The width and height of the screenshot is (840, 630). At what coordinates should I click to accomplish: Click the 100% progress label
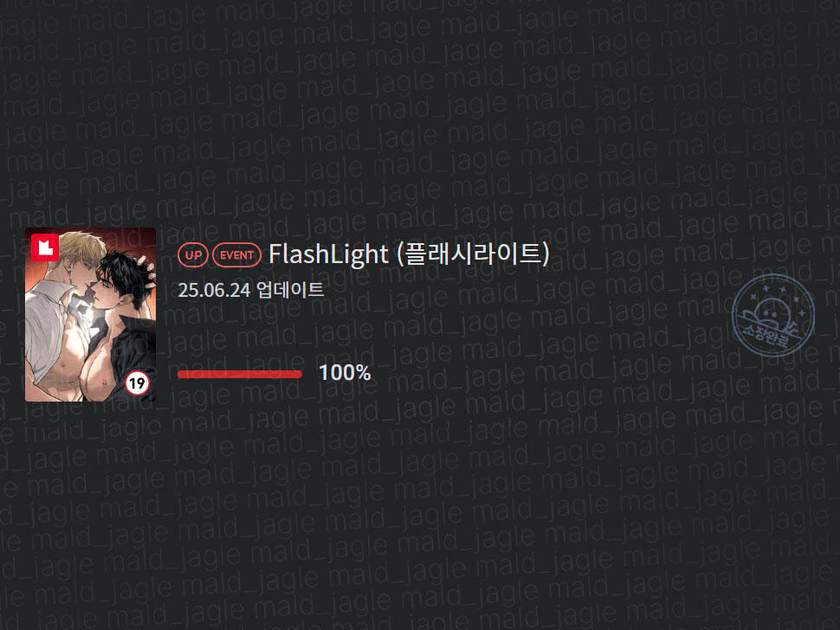click(x=345, y=372)
